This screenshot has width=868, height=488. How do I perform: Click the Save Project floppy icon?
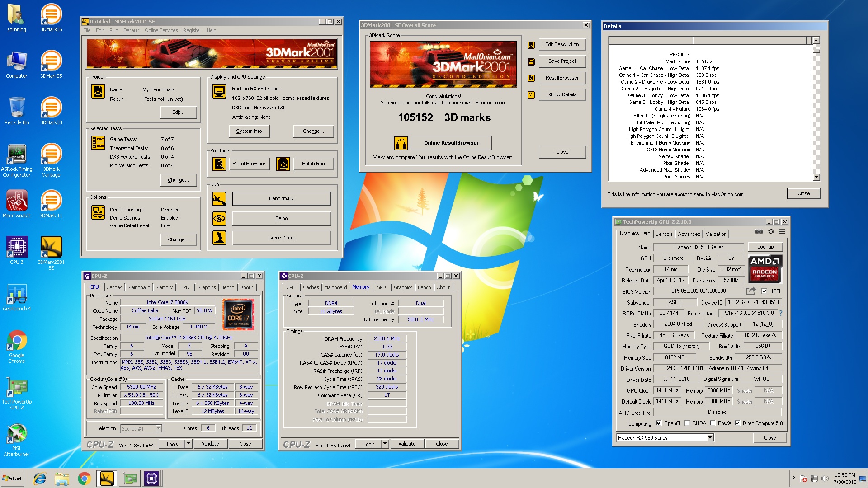point(531,61)
